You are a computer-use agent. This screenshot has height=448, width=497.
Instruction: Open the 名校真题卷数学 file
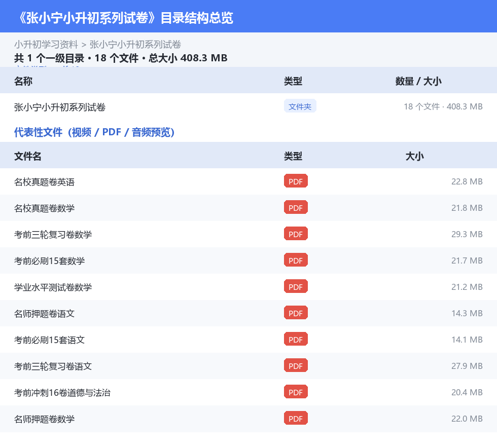point(45,208)
